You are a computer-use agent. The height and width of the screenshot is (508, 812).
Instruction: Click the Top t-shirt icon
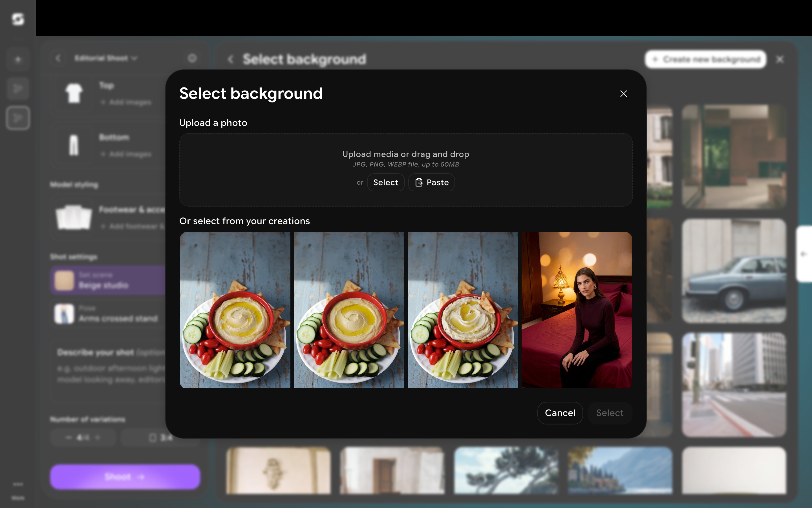74,93
